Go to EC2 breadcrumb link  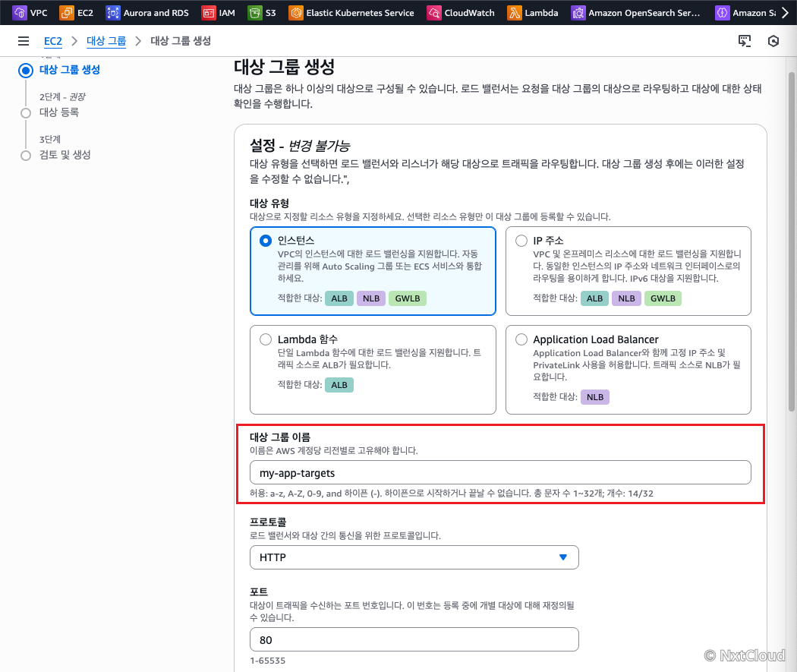click(53, 41)
